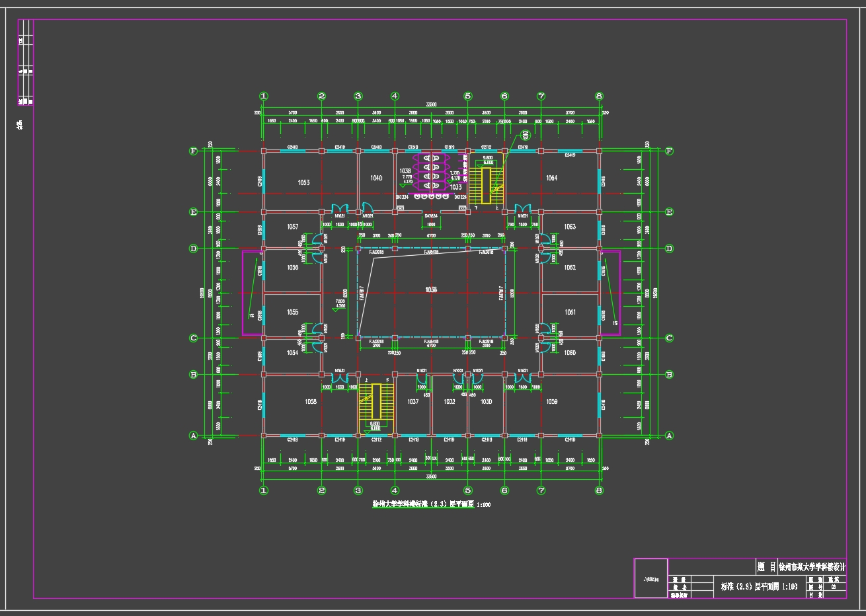This screenshot has width=866, height=616.
Task: Click room label 1053
Action: pos(304,182)
